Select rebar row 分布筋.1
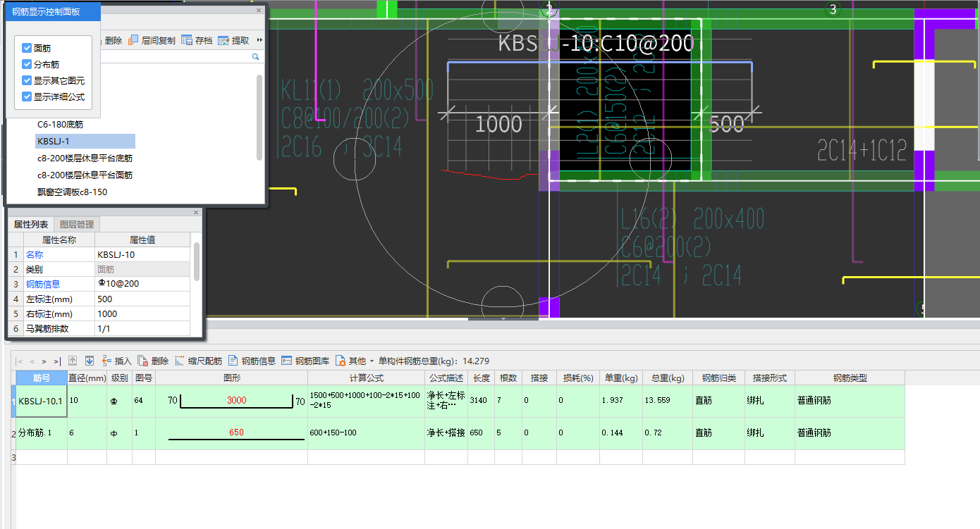This screenshot has width=980, height=529. click(x=41, y=433)
